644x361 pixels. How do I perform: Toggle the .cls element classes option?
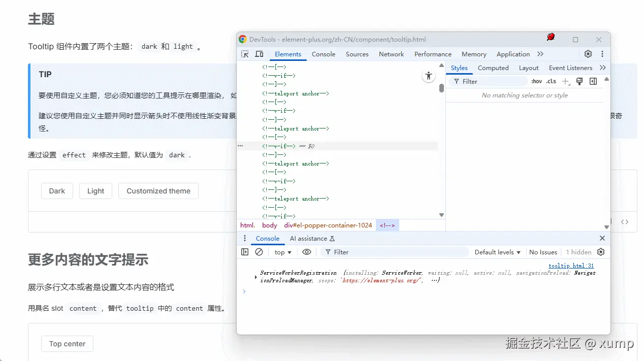(x=551, y=82)
